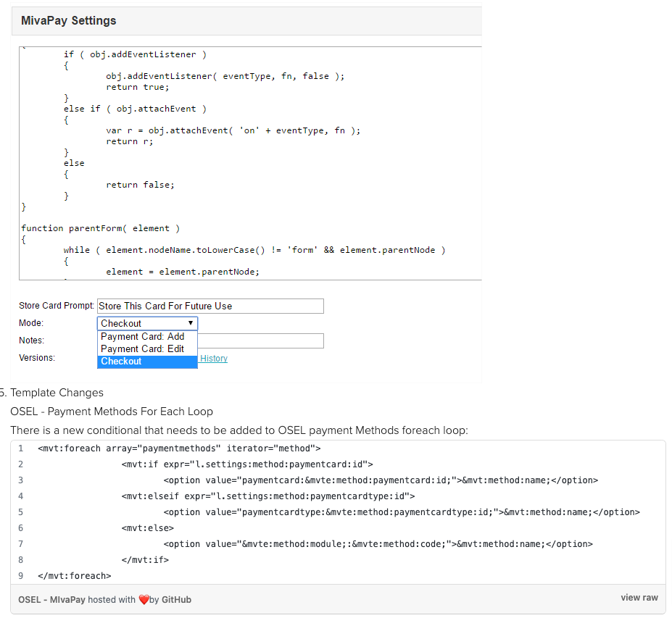Click the 'element = element.parentNode;' line
The height and width of the screenshot is (618, 672).
pyautogui.click(x=183, y=272)
